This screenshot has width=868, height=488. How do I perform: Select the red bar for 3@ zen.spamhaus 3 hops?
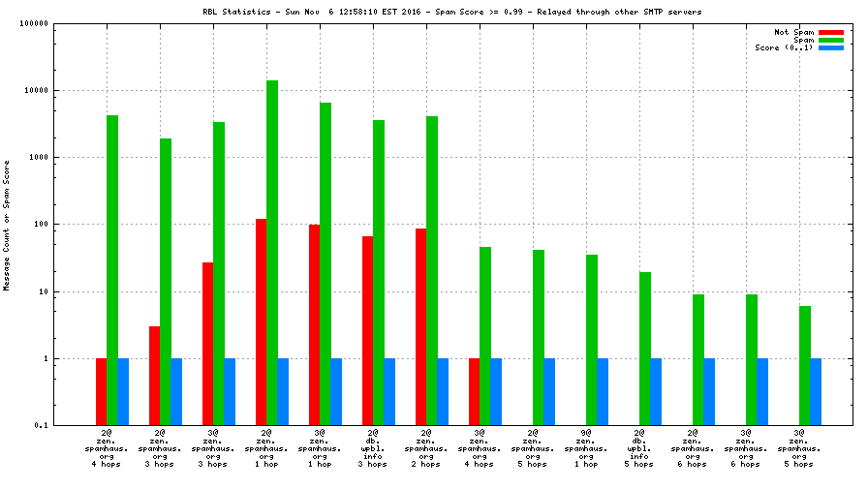(x=208, y=343)
